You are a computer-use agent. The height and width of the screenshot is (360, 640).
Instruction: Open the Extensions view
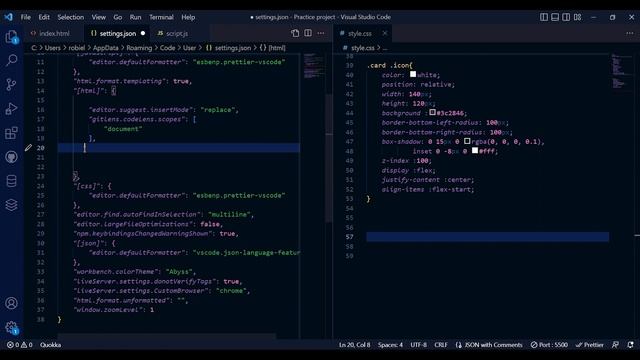coord(11,133)
